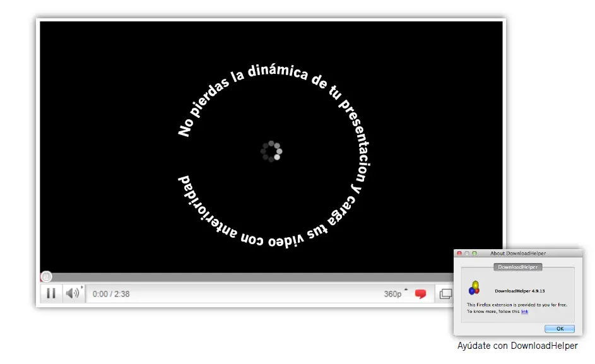The height and width of the screenshot is (364, 595).
Task: Click the green zoom button on the About dialog
Action: [x=474, y=254]
